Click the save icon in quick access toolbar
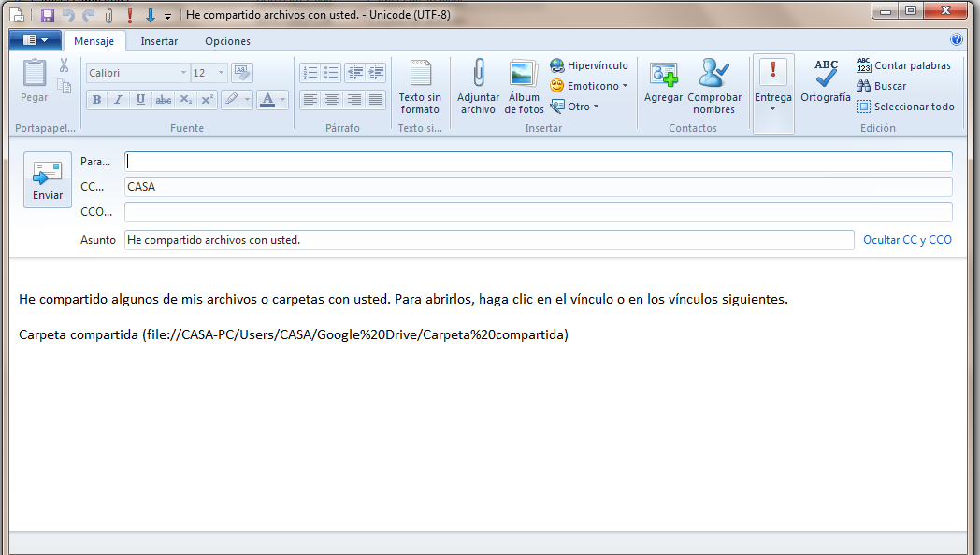 48,15
